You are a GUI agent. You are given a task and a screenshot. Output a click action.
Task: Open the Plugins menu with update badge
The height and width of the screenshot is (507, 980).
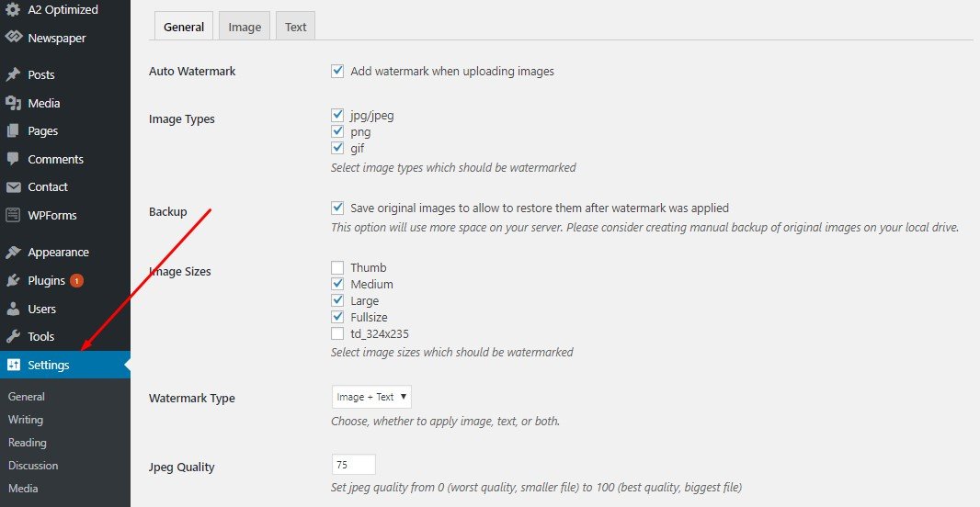(x=46, y=281)
